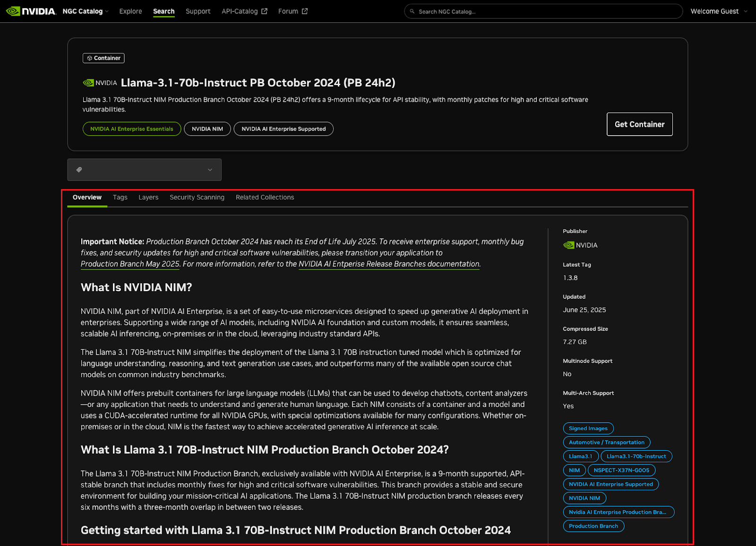The image size is (756, 546).
Task: Expand the tag version dropdown chevron
Action: pos(210,170)
